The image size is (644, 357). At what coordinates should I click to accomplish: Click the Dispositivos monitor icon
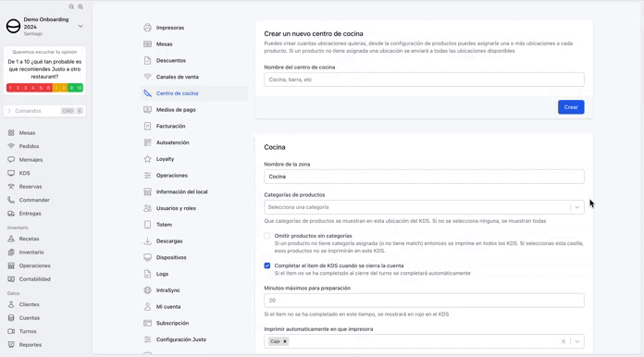147,257
